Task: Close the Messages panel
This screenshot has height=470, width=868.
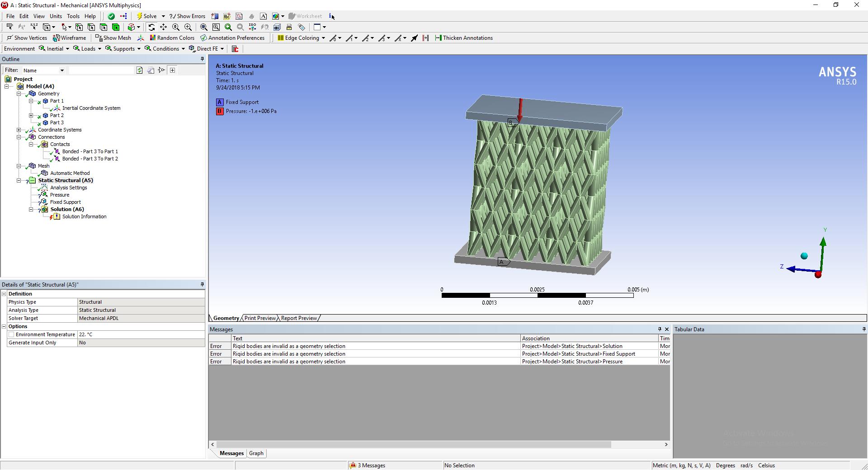Action: tap(666, 329)
